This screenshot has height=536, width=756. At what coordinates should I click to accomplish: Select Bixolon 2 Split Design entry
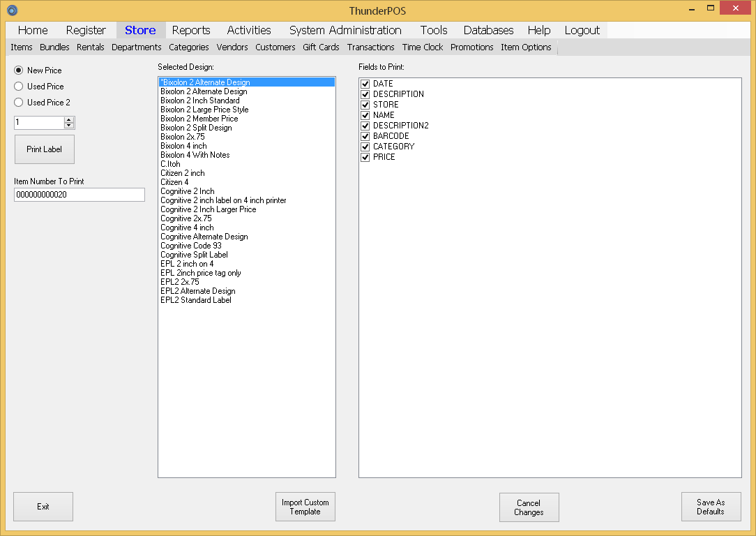pyautogui.click(x=247, y=128)
